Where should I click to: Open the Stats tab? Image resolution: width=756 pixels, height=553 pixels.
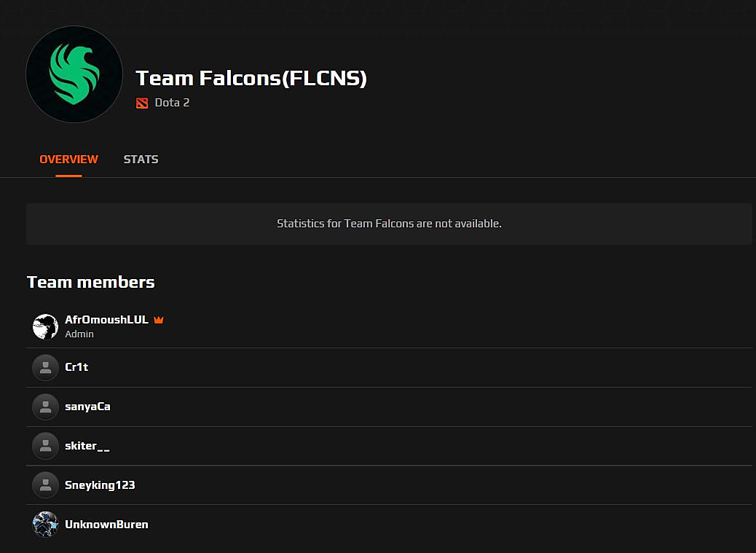point(141,160)
